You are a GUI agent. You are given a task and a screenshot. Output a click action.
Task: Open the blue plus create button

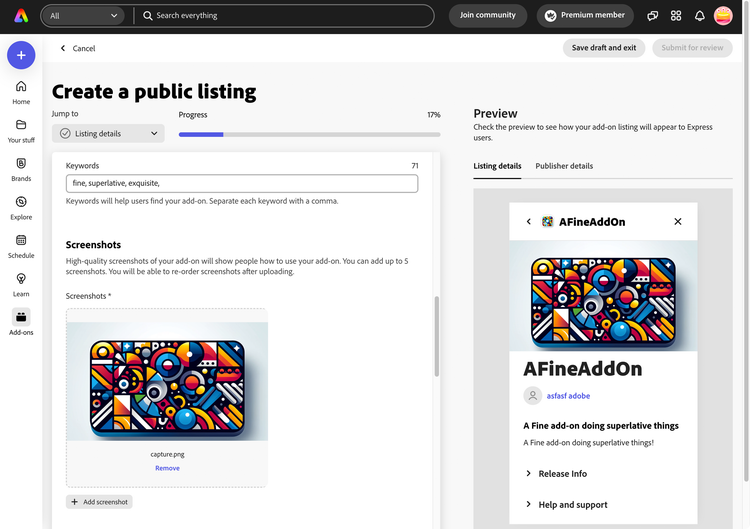tap(21, 55)
